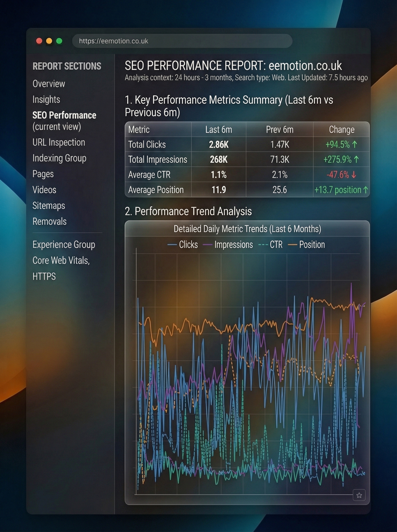Go to the Insights section
This screenshot has height=532, width=397.
pos(46,100)
